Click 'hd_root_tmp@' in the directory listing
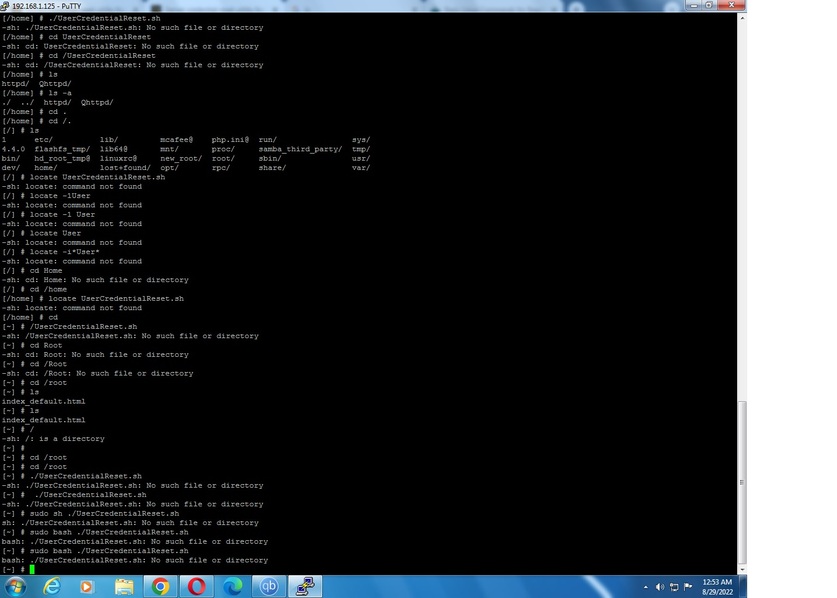 62,158
